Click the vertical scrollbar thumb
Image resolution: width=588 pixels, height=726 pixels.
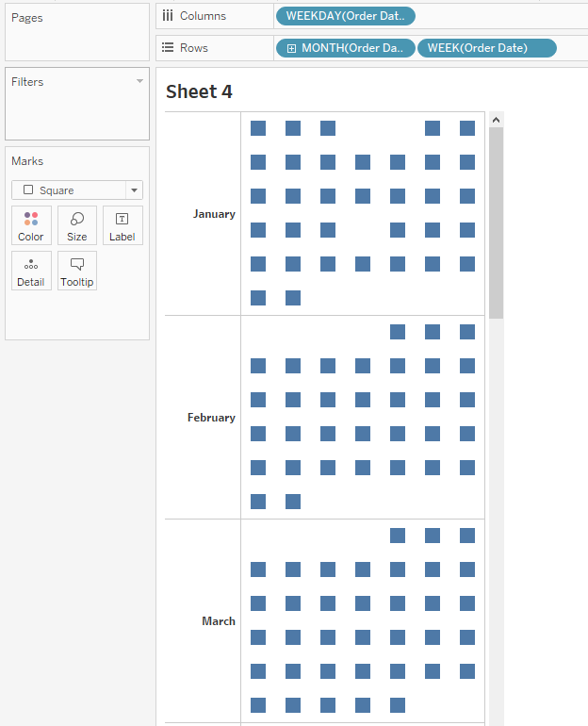[497, 222]
